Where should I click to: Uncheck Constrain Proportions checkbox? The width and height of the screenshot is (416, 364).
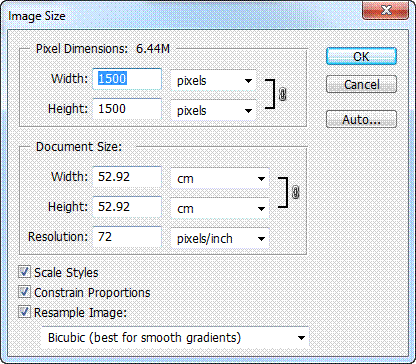[24, 292]
